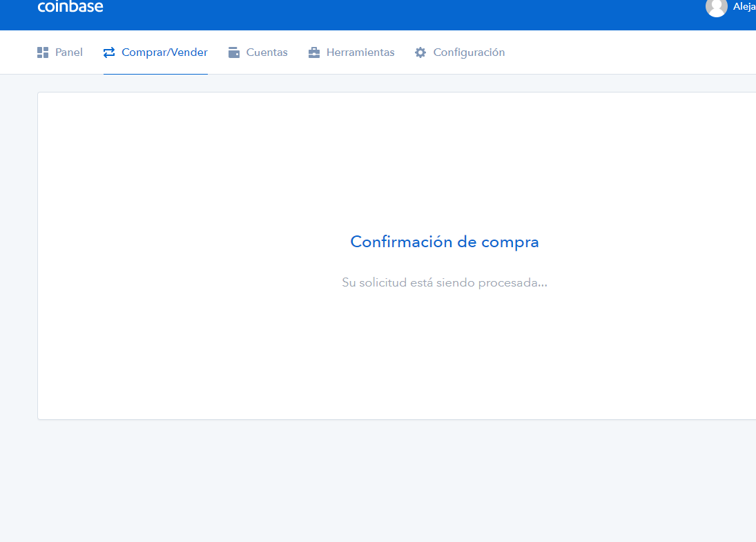The width and height of the screenshot is (756, 542).
Task: Click the Configuración gear icon
Action: pyautogui.click(x=420, y=52)
